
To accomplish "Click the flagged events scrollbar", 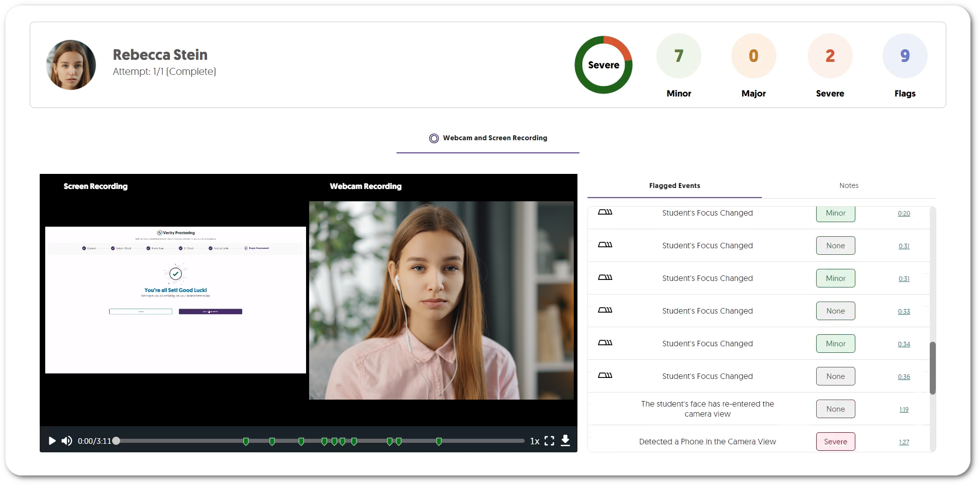I will [932, 368].
